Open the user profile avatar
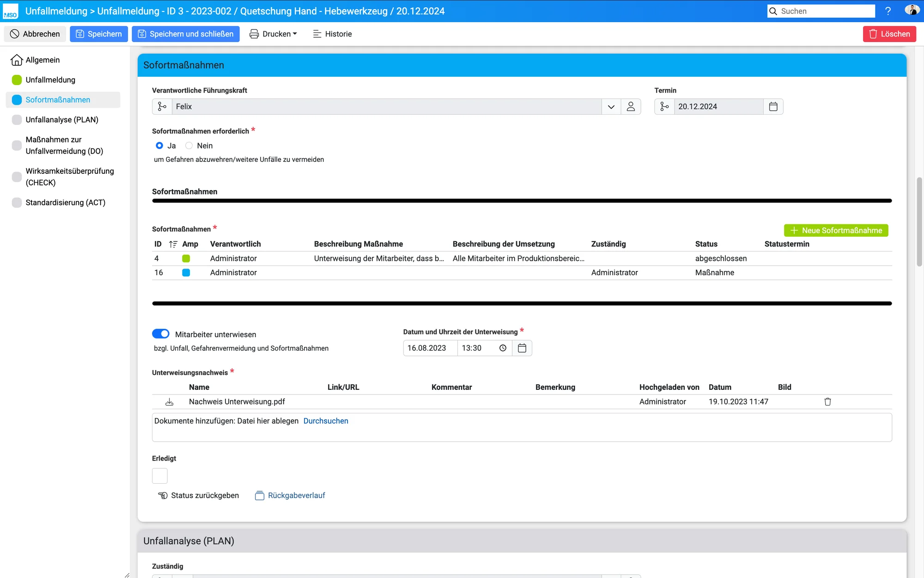Image resolution: width=924 pixels, height=578 pixels. (x=912, y=10)
